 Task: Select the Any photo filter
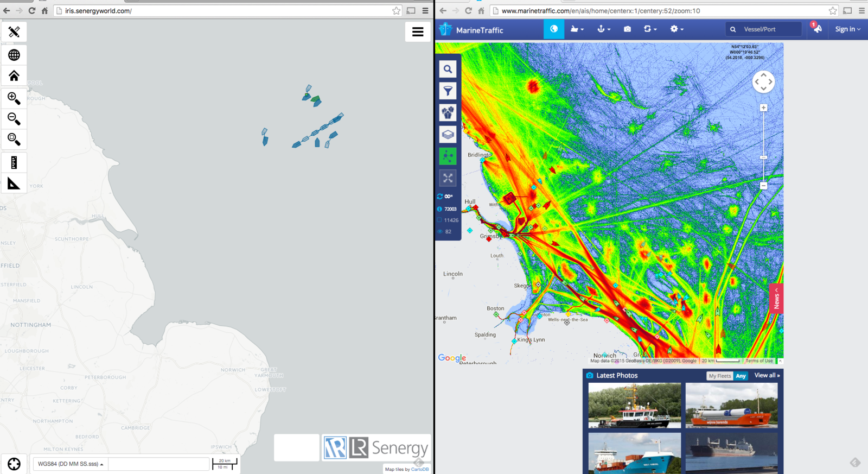click(741, 376)
